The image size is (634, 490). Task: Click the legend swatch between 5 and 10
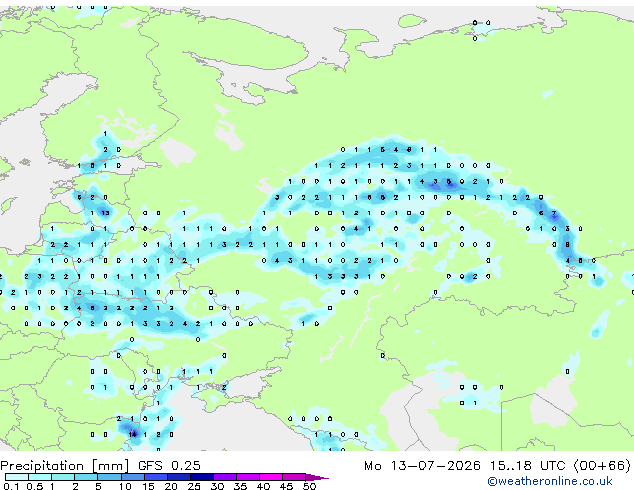click(110, 477)
